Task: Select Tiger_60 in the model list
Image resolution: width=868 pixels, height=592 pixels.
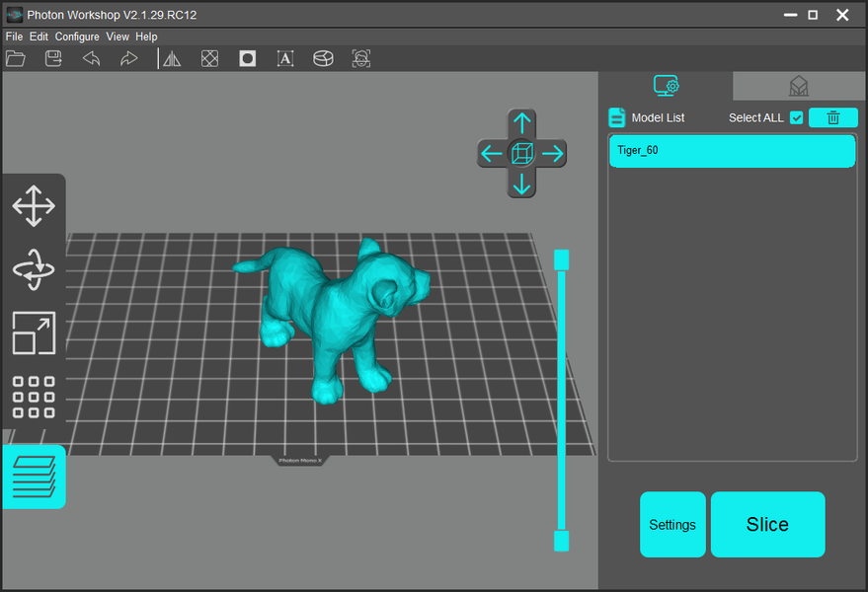Action: tap(733, 151)
